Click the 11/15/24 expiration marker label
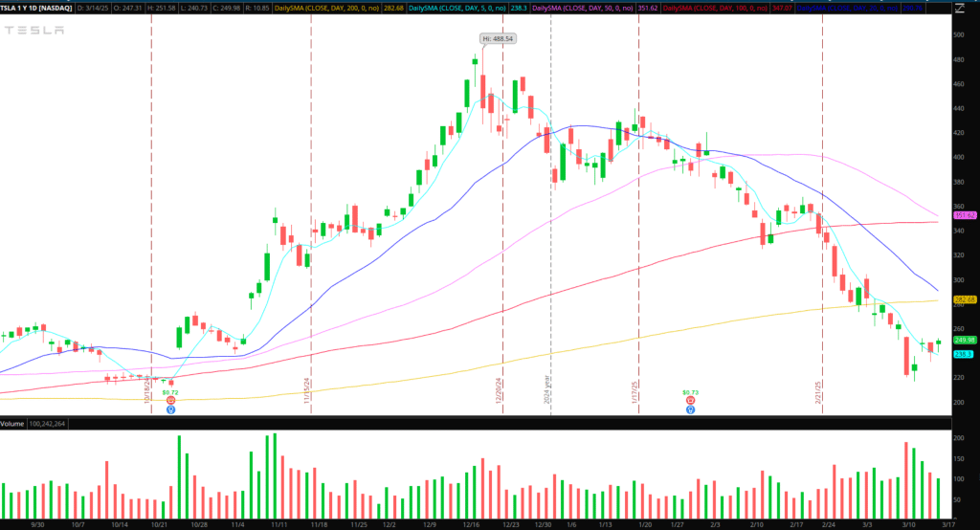This screenshot has width=980, height=530. [x=307, y=390]
